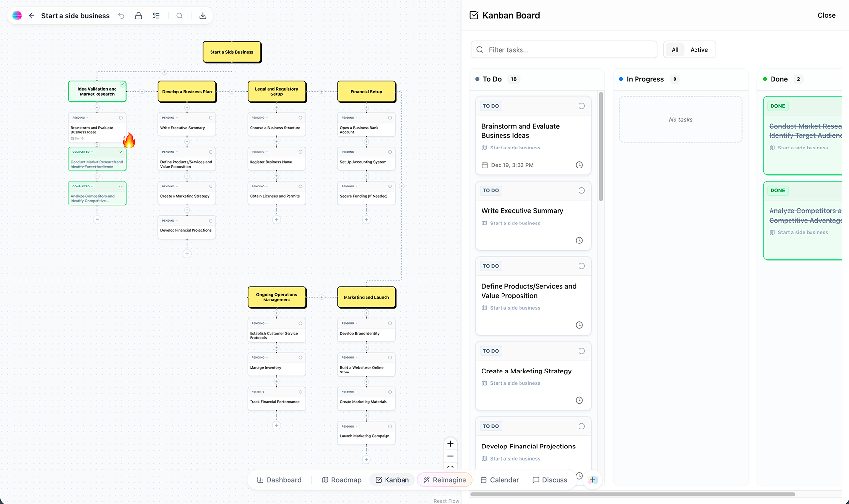
Task: Click the search icon in the Filter tasks field
Action: tap(479, 49)
